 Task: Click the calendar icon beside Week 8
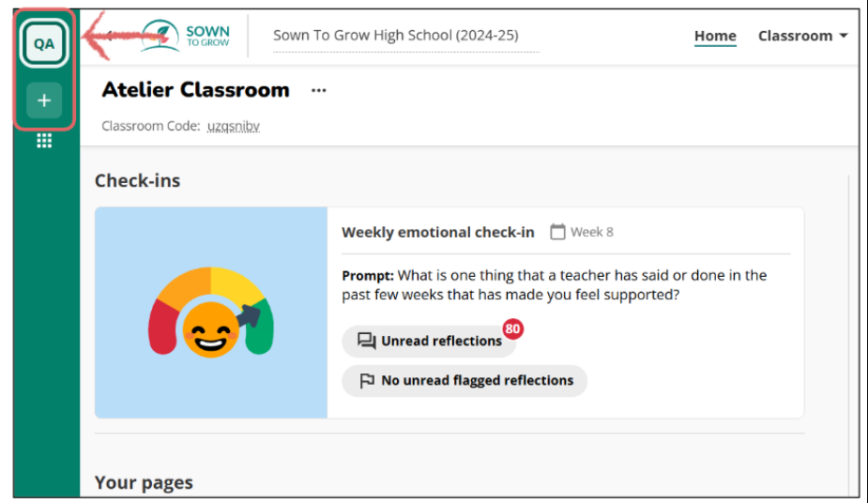(x=557, y=232)
